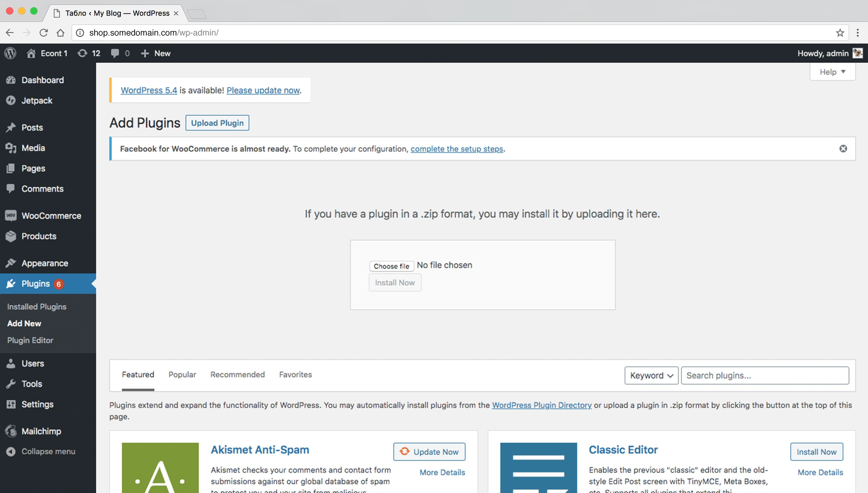Viewport: 868px width, 493px height.
Task: Switch to the Recommended tab
Action: click(x=237, y=375)
